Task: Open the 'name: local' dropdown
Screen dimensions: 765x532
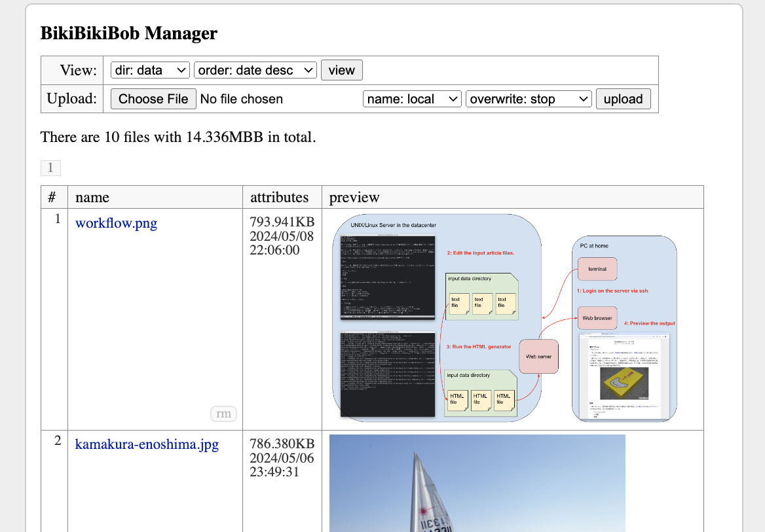Action: [413, 99]
